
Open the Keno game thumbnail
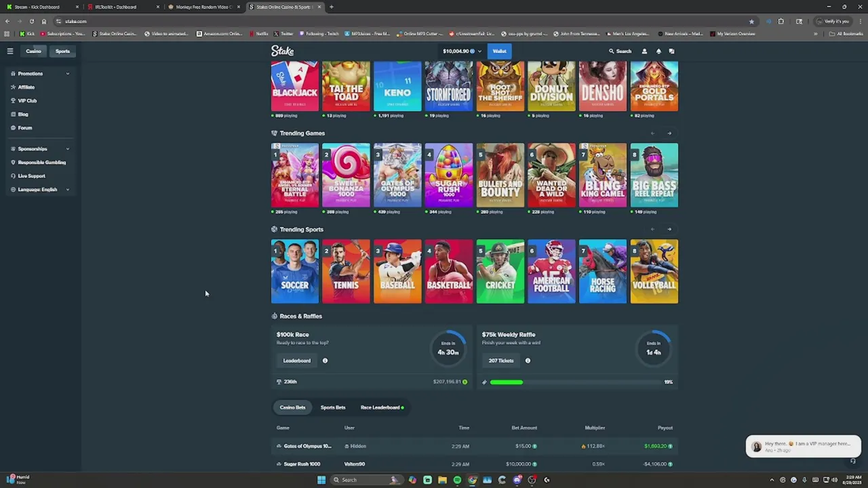click(397, 86)
